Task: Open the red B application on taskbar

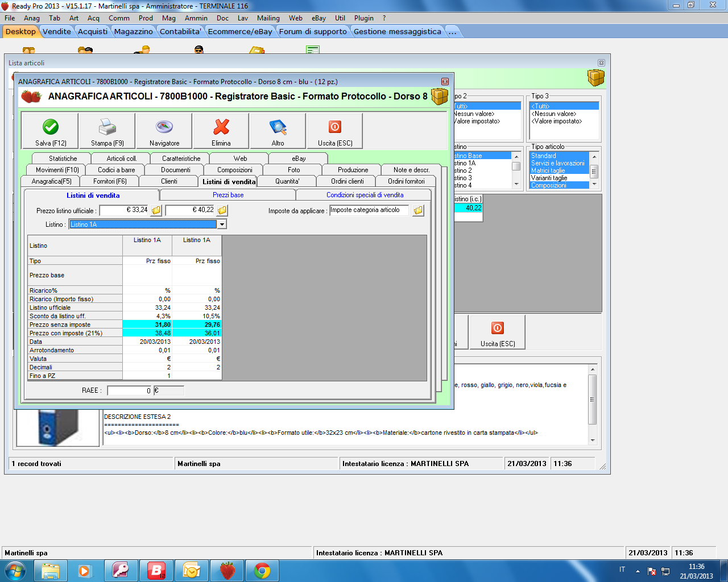Action: point(156,571)
